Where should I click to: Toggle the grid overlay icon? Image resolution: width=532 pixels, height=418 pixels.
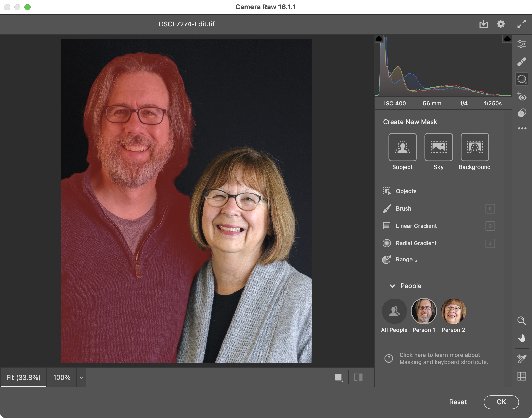(x=522, y=376)
